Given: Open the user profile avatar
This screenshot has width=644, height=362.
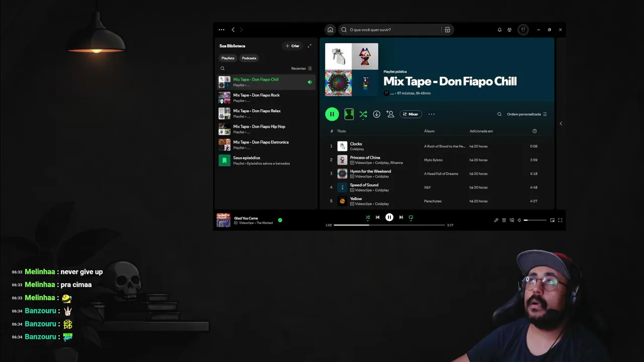Looking at the screenshot, I should click(523, 30).
